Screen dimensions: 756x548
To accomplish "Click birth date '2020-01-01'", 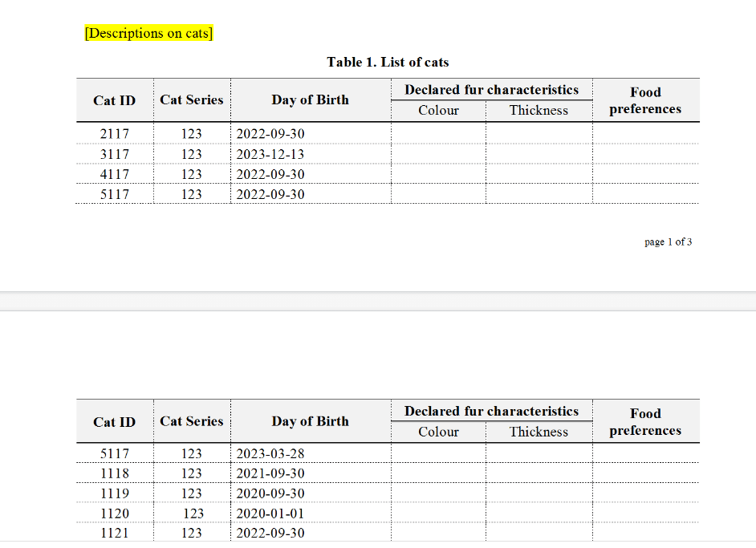I will [x=270, y=513].
